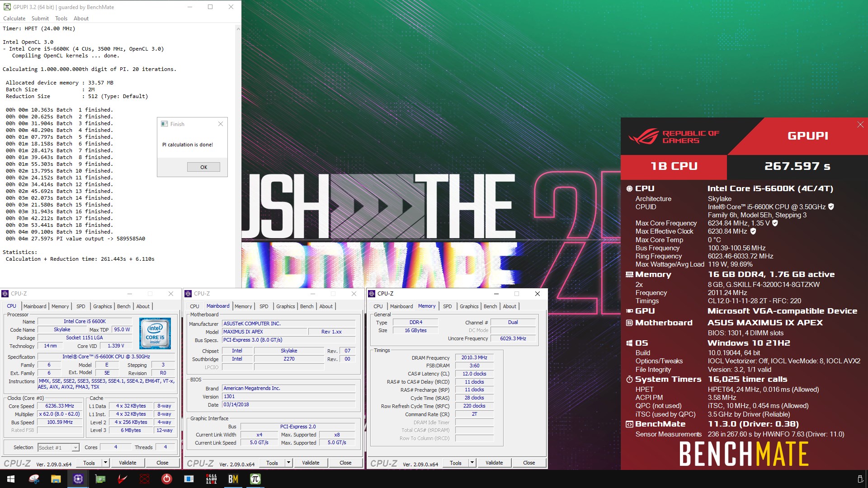Image resolution: width=868 pixels, height=488 pixels.
Task: Switch to CPU-Z via purple chip taskbar icon
Action: 78,479
